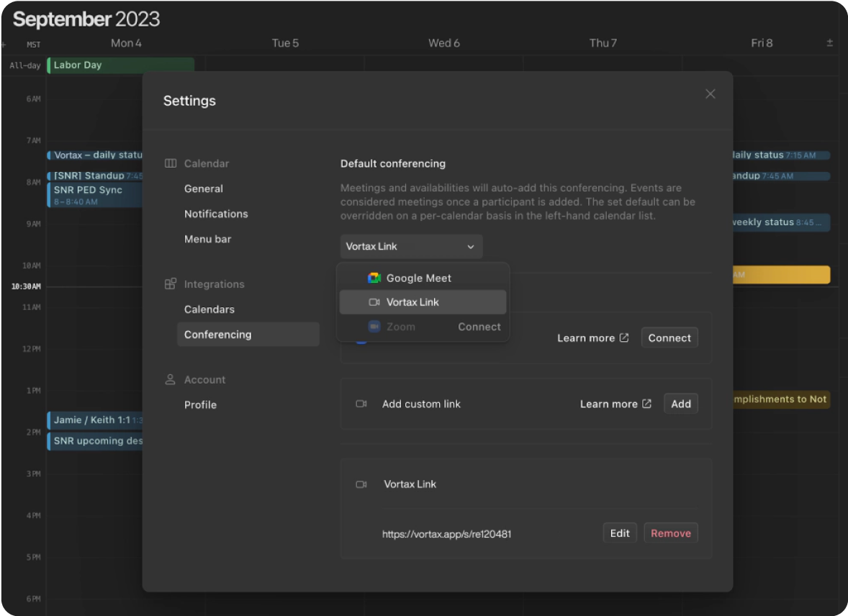Click Add button for custom link
This screenshot has width=848, height=616.
(680, 404)
